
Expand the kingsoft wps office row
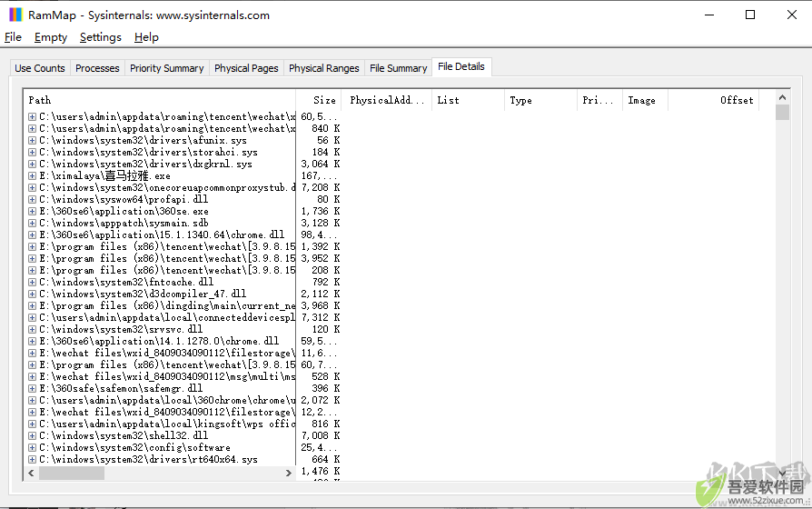32,424
